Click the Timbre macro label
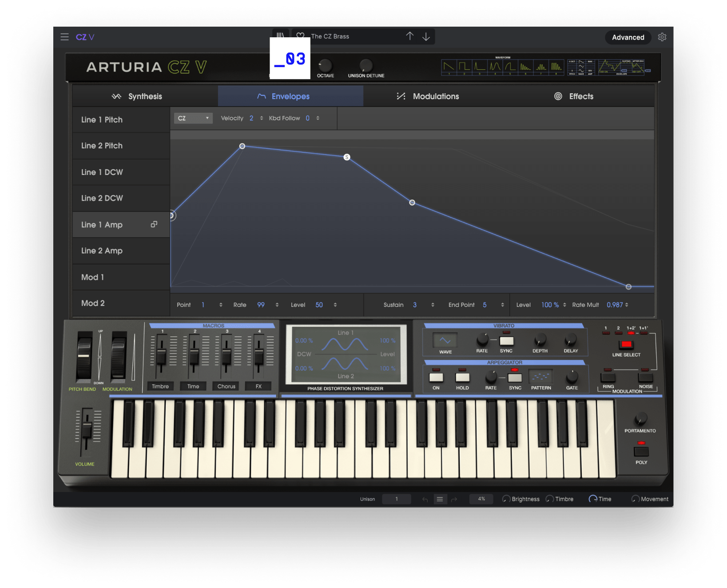Viewport: 727px width, 588px height. coord(160,386)
